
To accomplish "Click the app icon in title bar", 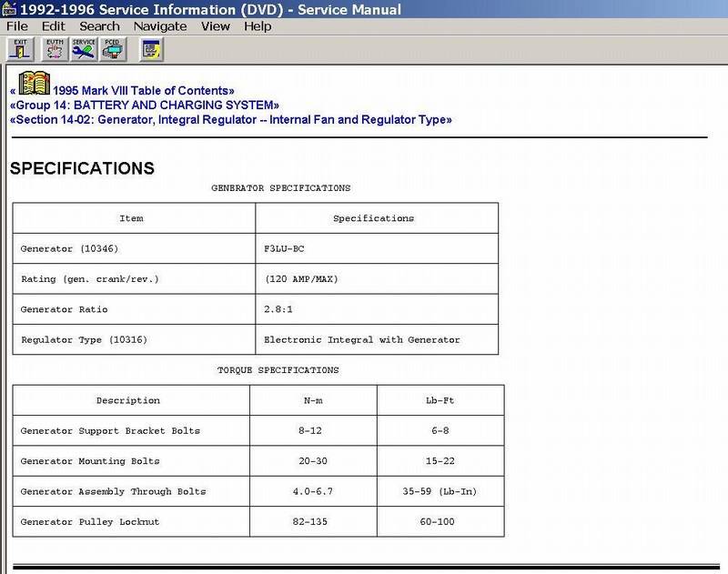I will (x=9, y=9).
